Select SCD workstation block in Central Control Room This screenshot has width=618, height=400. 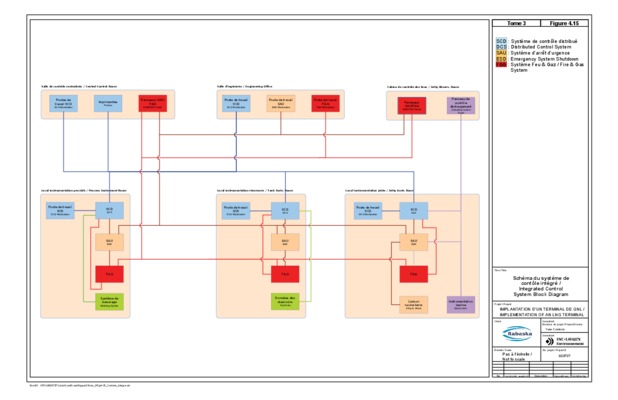(x=63, y=103)
